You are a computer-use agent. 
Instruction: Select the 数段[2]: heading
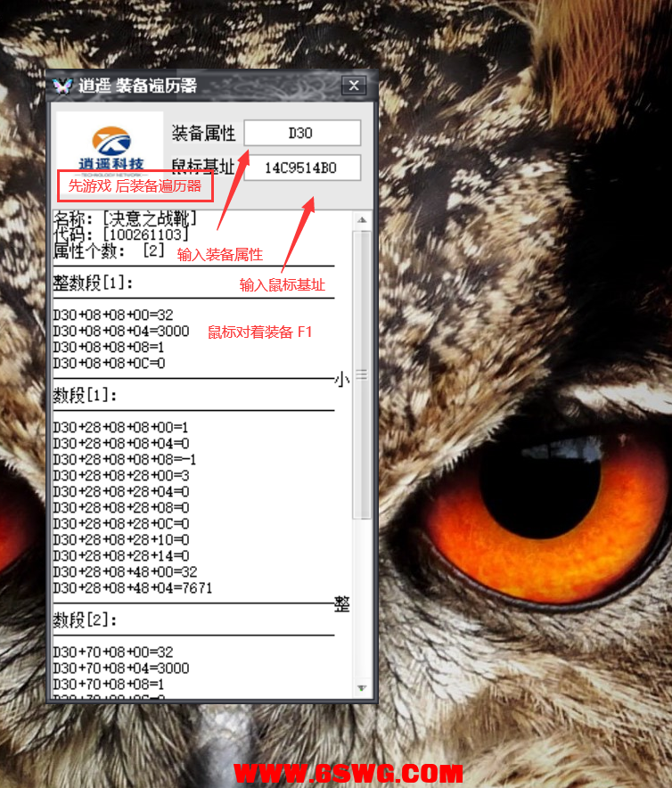tap(85, 620)
